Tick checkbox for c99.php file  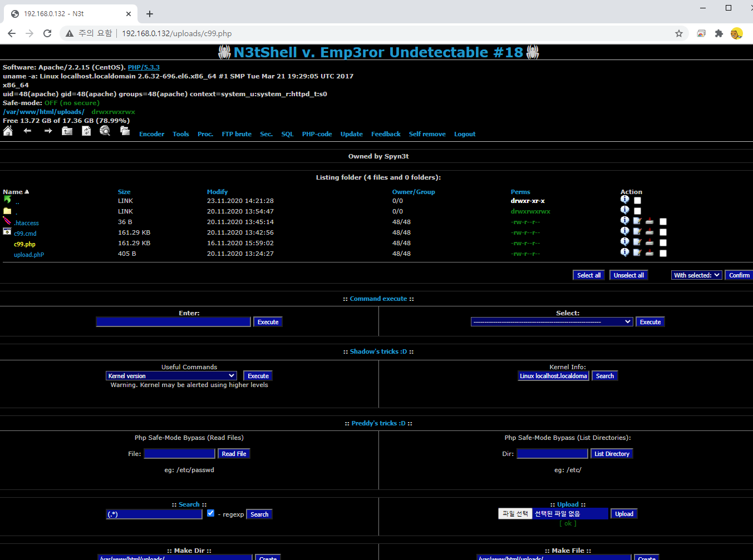click(663, 243)
